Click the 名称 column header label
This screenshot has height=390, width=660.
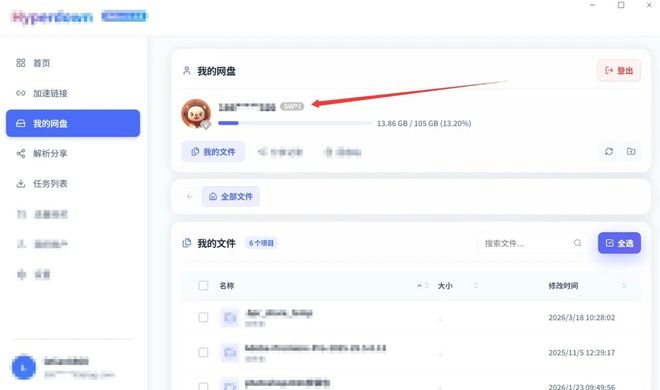point(227,286)
